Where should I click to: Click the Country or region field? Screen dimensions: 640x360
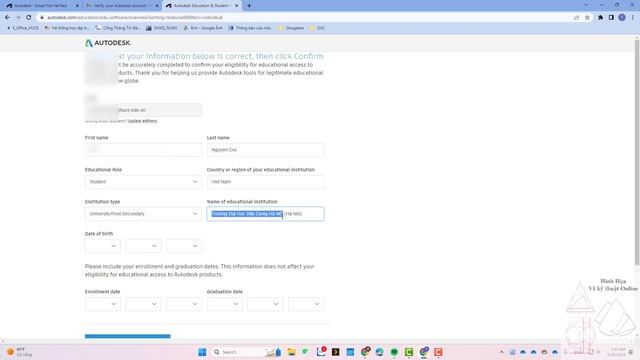(x=265, y=182)
